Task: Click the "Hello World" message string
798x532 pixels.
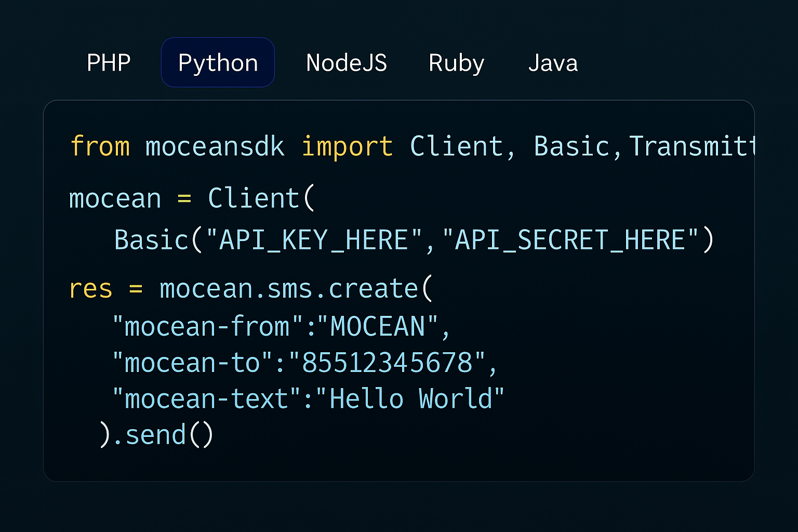Action: (410, 399)
